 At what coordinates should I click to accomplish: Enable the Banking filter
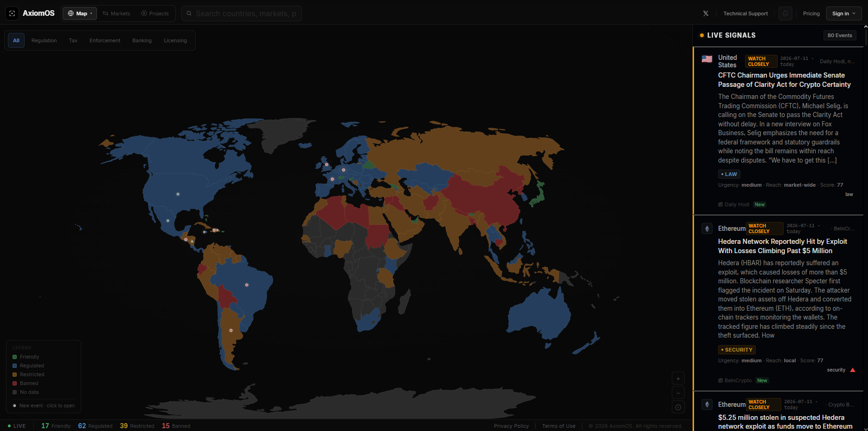tap(142, 40)
